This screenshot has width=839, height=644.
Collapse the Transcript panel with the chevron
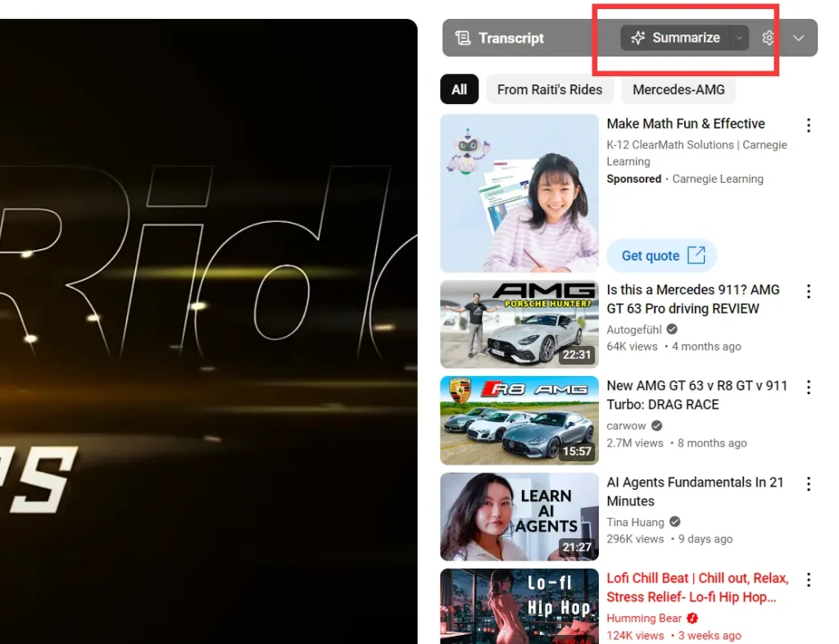click(x=799, y=38)
